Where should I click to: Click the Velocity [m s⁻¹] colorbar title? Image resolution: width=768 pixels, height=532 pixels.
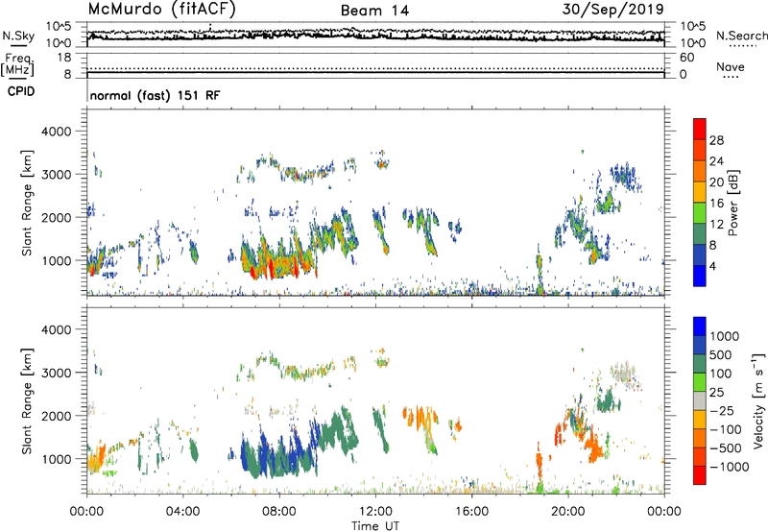tap(758, 400)
